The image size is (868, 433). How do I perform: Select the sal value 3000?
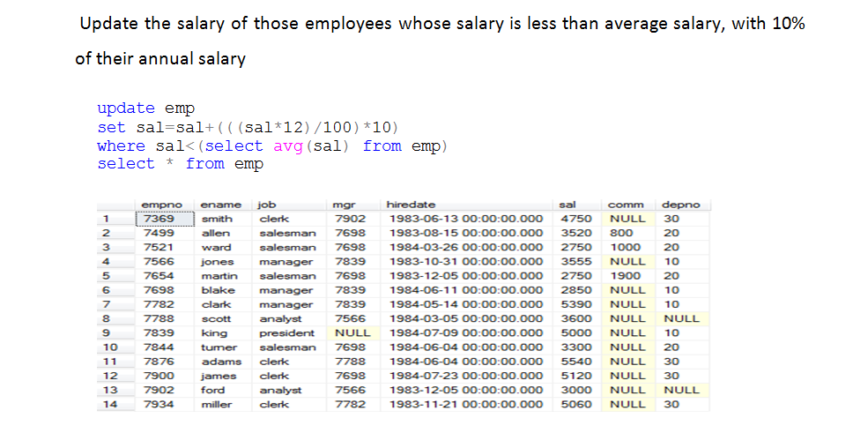(576, 391)
